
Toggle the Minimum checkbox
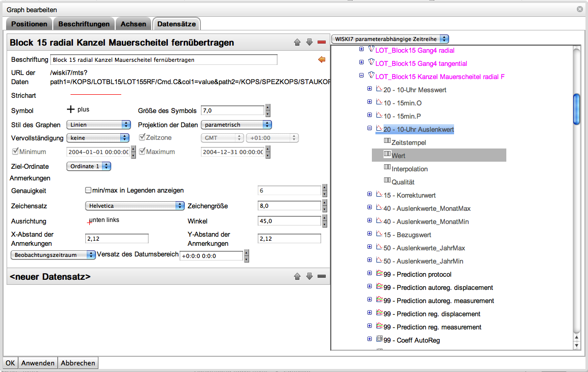pos(15,152)
